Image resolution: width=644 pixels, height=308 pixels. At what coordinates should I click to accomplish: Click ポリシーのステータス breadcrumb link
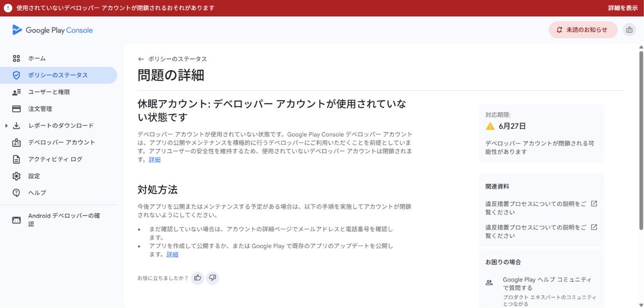(177, 59)
